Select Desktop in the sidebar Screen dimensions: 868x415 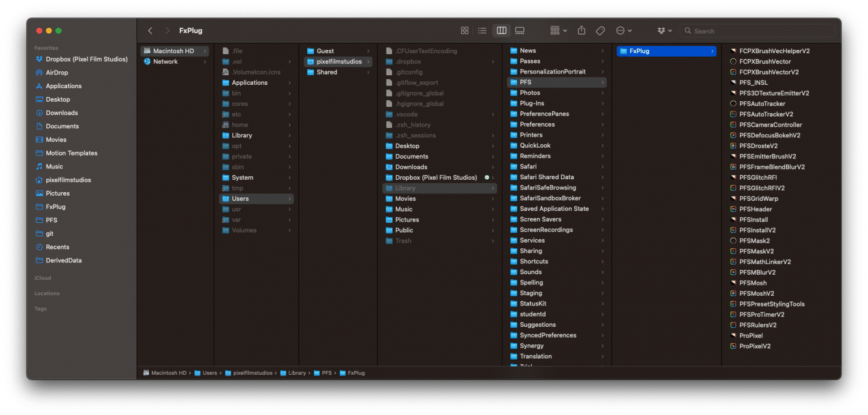click(x=53, y=100)
